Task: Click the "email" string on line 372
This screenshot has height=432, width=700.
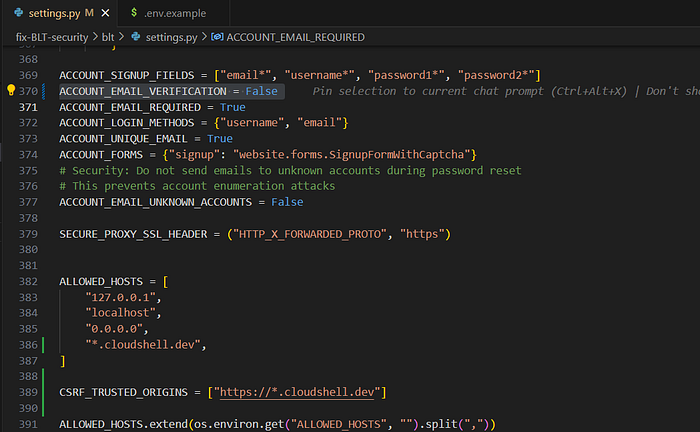Action: pos(319,123)
